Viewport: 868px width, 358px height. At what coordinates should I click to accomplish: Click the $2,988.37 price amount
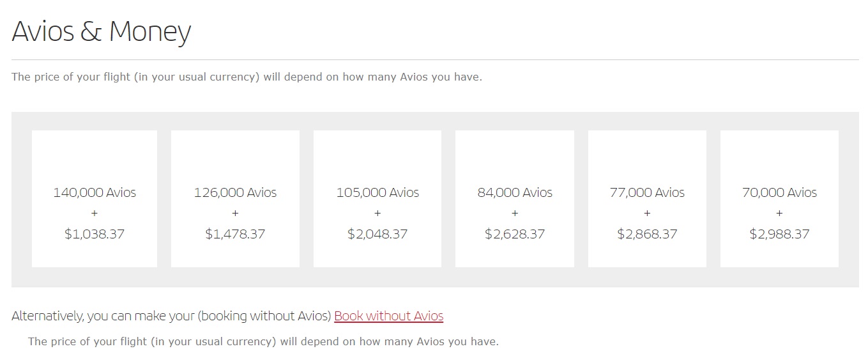pyautogui.click(x=779, y=234)
